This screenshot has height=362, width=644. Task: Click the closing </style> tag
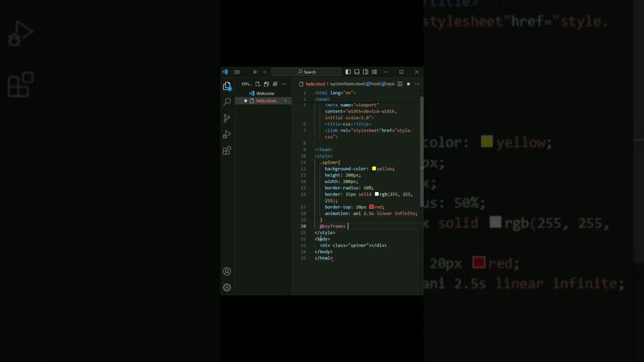(325, 233)
